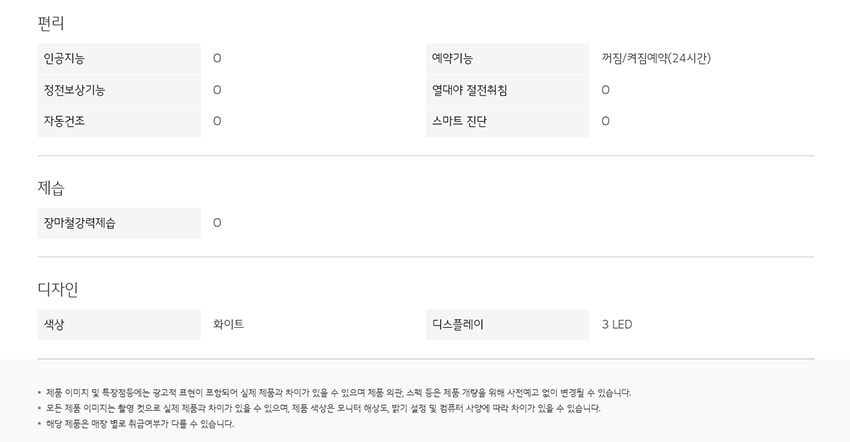Click the 디자인 section heading
850x442 pixels.
(58, 289)
